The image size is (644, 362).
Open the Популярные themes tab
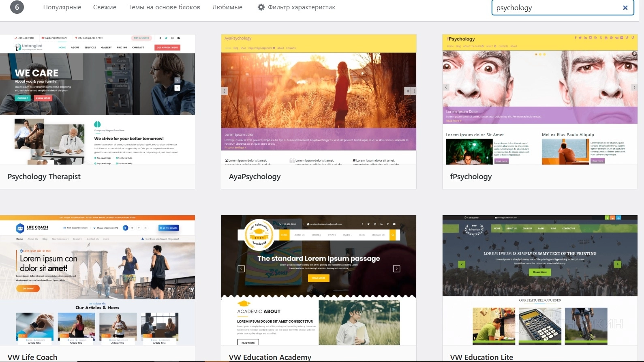[x=62, y=7]
